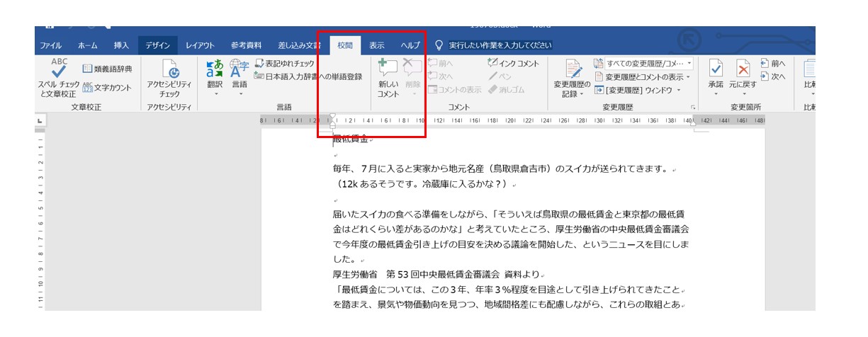
Task: Run スペルチェックと文章校正 spell check
Action: click(60, 78)
